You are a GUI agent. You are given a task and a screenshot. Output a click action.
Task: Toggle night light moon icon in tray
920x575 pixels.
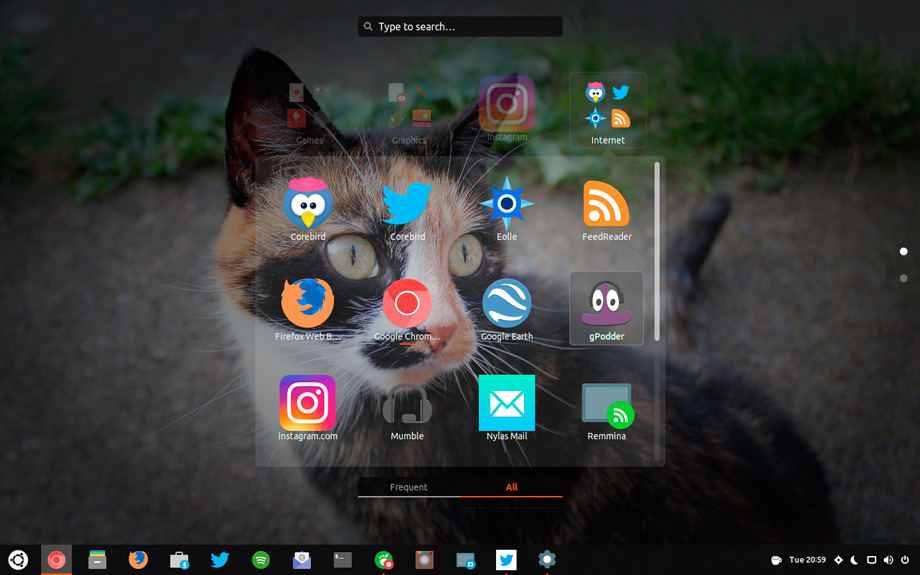[855, 560]
